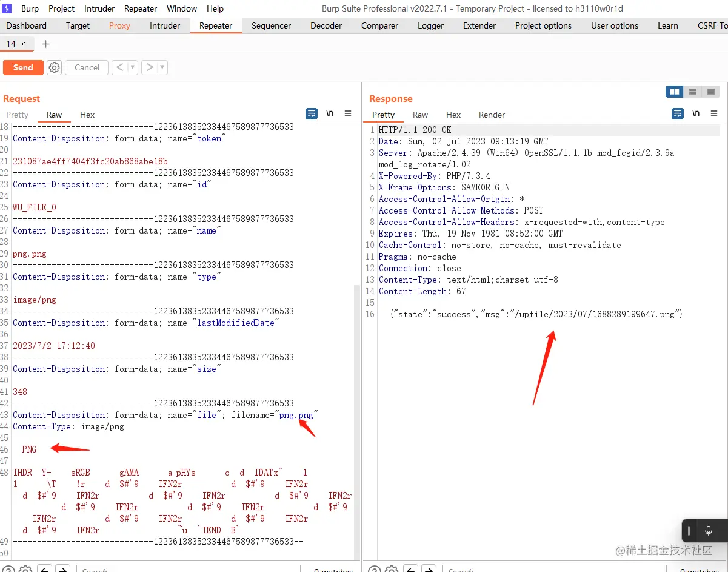Image resolution: width=728 pixels, height=572 pixels.
Task: Open the Request panel hamburger menu
Action: click(348, 113)
